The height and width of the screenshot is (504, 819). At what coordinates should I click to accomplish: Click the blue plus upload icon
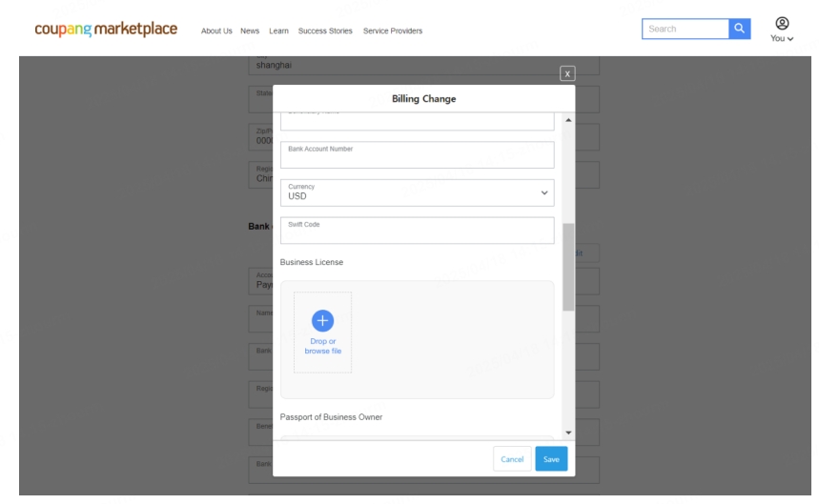pos(323,321)
